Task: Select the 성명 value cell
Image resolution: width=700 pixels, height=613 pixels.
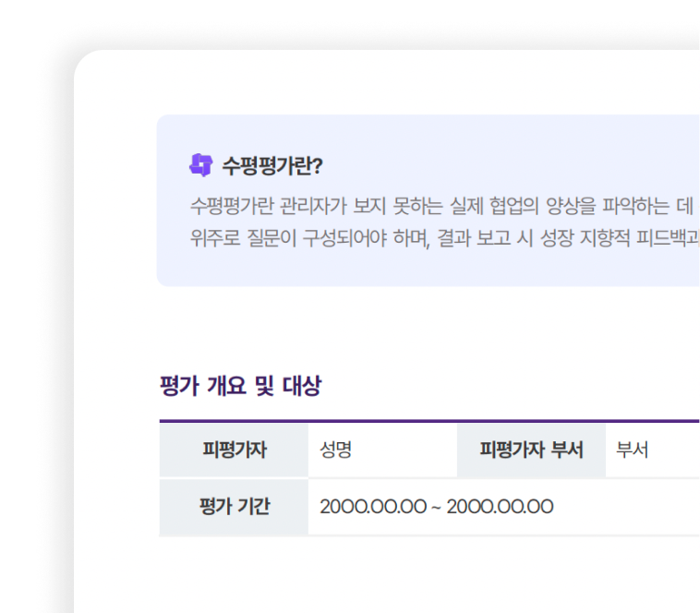Action: point(382,450)
